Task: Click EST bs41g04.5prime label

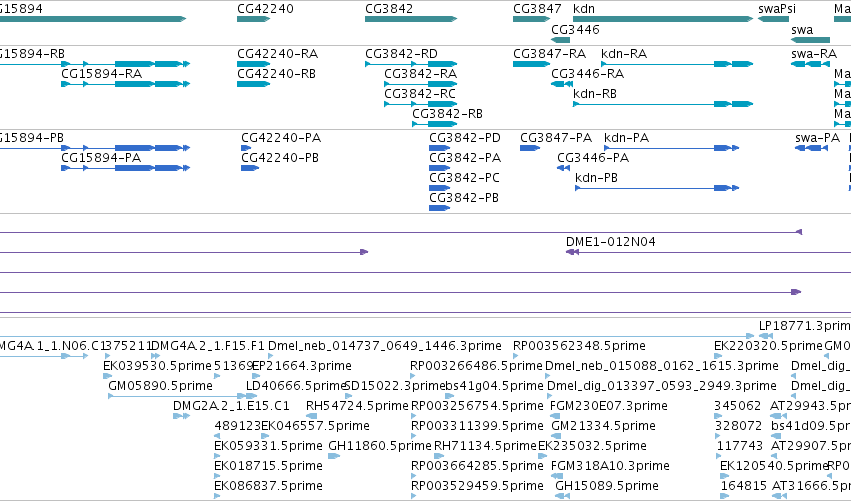Action: (494, 386)
